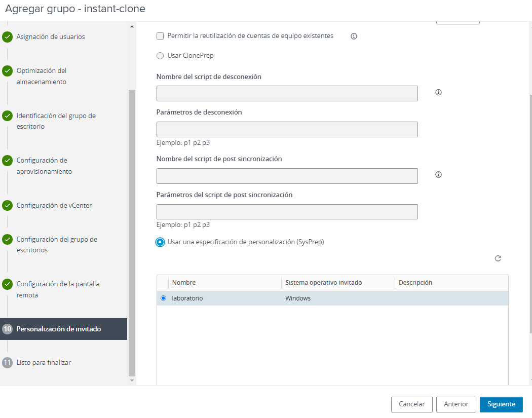Click step 11 number icon in wizard
Screen dimensions: 532x418
(x=7, y=363)
